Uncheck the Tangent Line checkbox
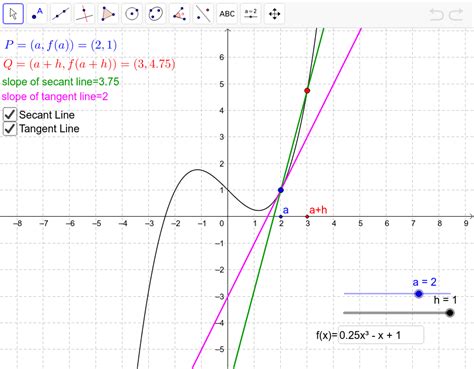 point(10,129)
